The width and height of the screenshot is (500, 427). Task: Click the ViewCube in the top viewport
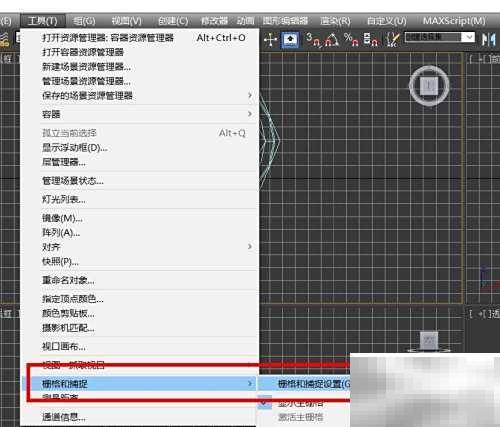pyautogui.click(x=429, y=86)
